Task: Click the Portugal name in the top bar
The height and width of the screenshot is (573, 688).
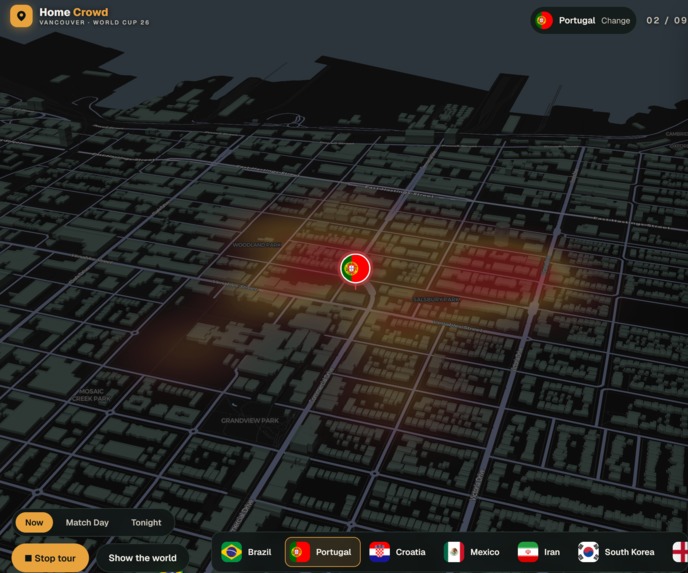Action: (577, 21)
